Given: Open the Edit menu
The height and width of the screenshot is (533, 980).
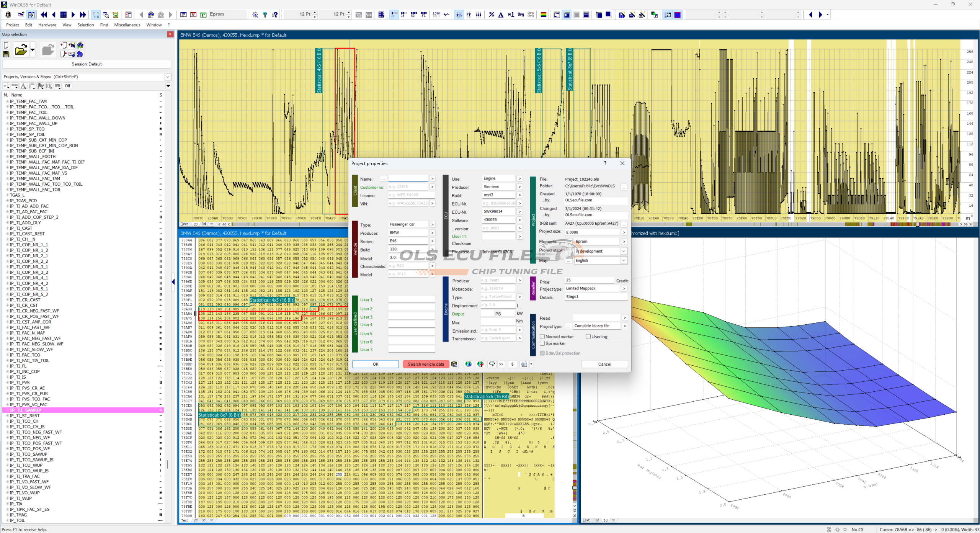Looking at the screenshot, I should click(29, 25).
